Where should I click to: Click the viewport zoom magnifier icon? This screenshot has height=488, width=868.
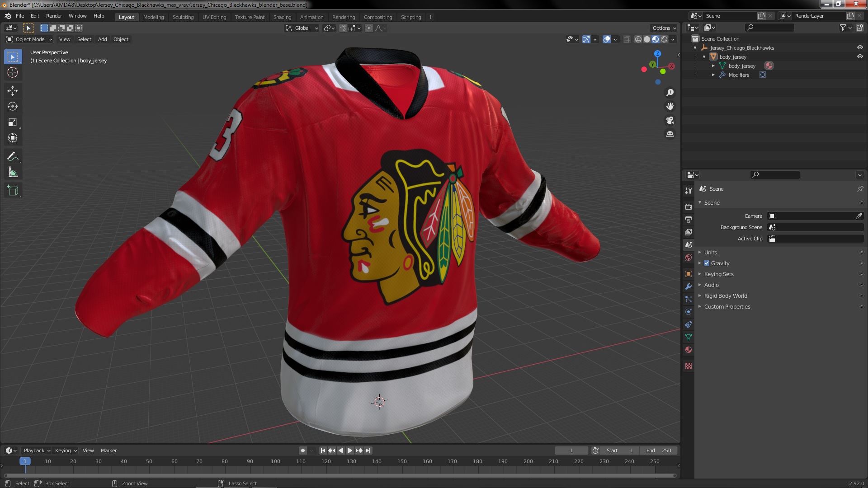tap(670, 92)
